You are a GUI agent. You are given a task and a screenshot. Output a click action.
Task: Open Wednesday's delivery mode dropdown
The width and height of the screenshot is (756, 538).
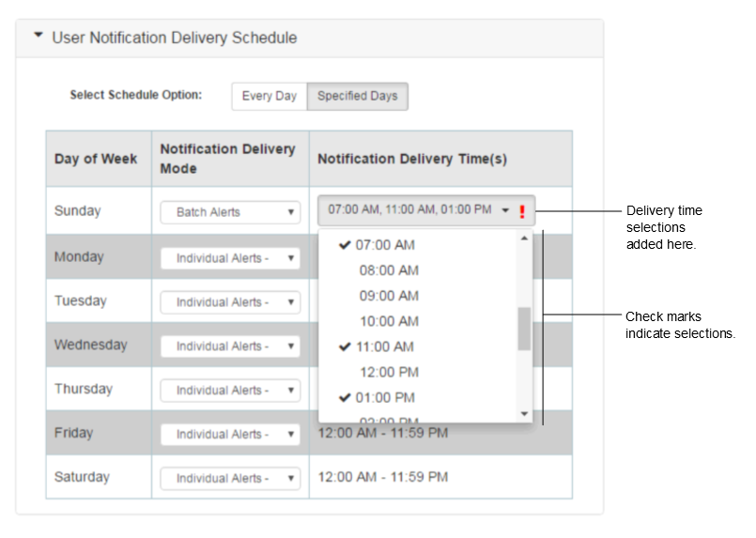coord(229,346)
